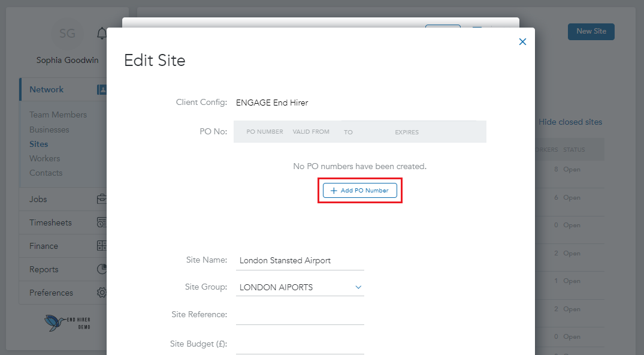Click the PO NUMBER column header
The height and width of the screenshot is (355, 644).
coord(265,132)
